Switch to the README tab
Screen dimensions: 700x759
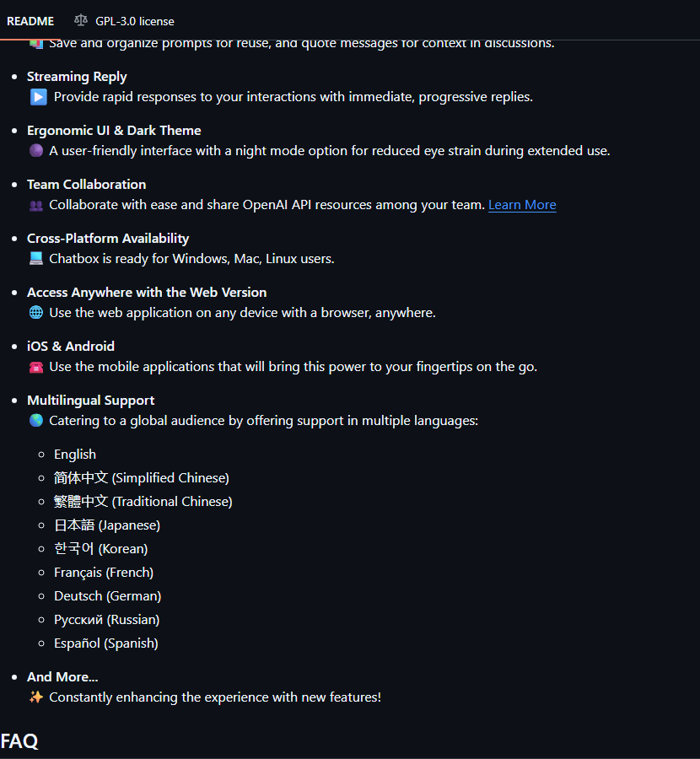(x=30, y=20)
